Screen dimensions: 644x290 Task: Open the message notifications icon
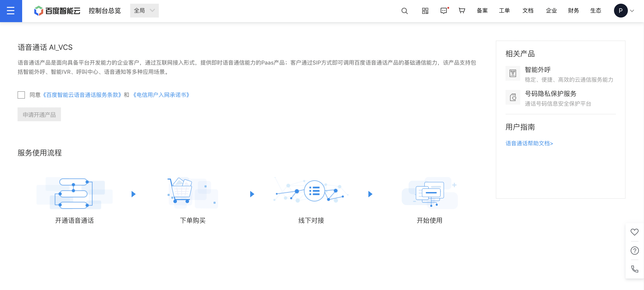[x=444, y=11]
